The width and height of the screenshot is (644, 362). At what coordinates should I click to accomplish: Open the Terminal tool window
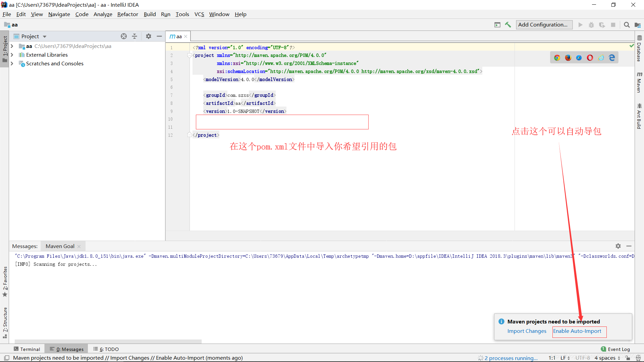point(27,349)
